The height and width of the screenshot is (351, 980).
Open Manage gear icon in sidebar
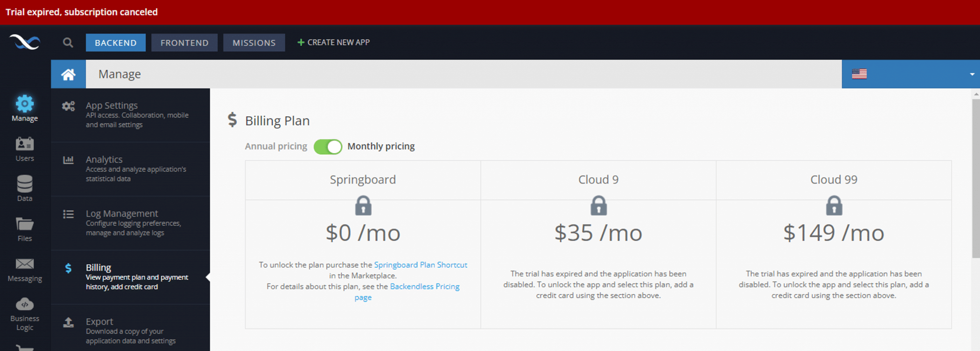pos(25,103)
